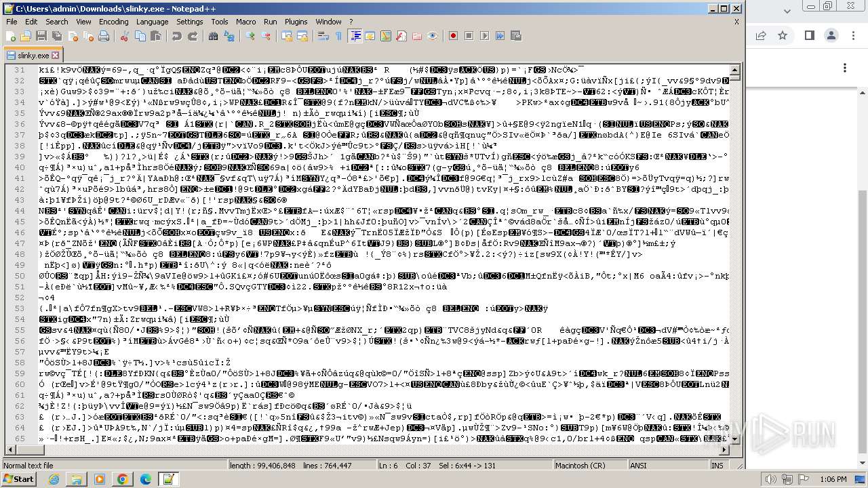The width and height of the screenshot is (868, 488).
Task: Click the Save toolbar icon
Action: 41,36
